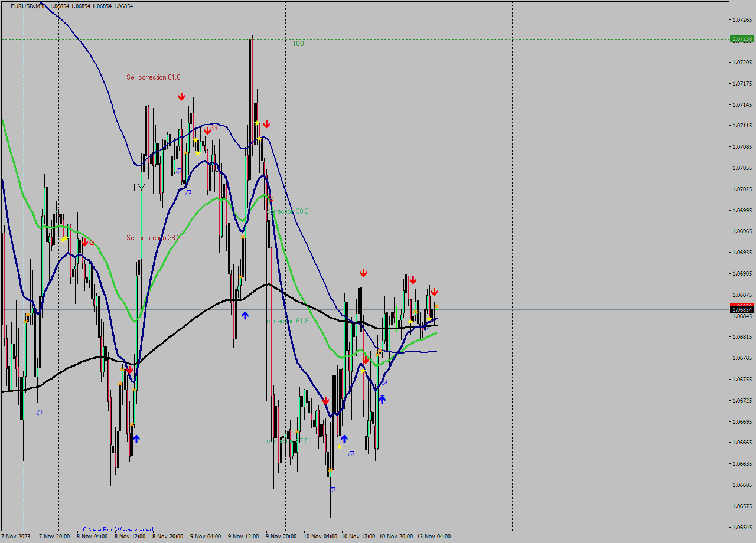This screenshot has width=756, height=543.
Task: Select the Sell correction 38.2 label
Action: pyautogui.click(x=154, y=238)
